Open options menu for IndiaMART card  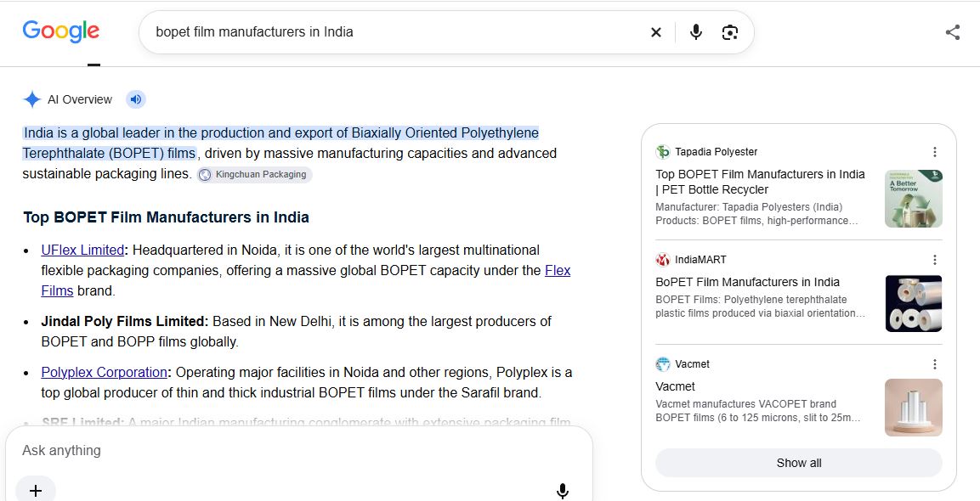(x=934, y=259)
